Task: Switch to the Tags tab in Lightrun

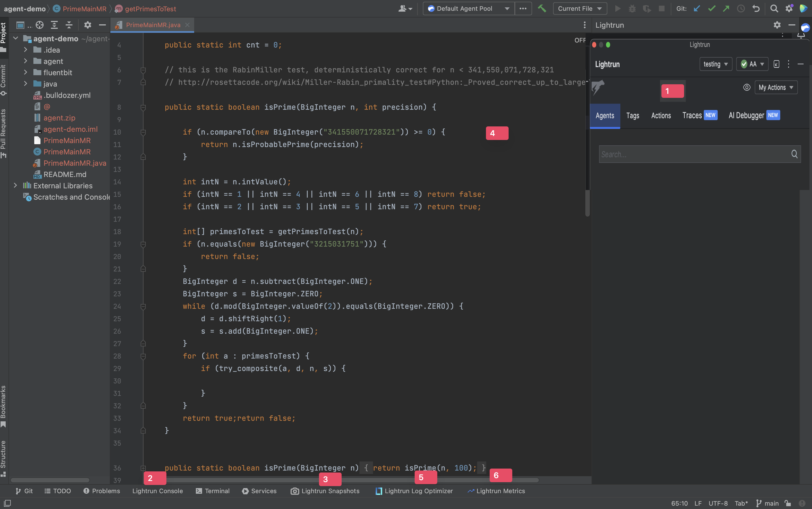Action: pos(632,115)
